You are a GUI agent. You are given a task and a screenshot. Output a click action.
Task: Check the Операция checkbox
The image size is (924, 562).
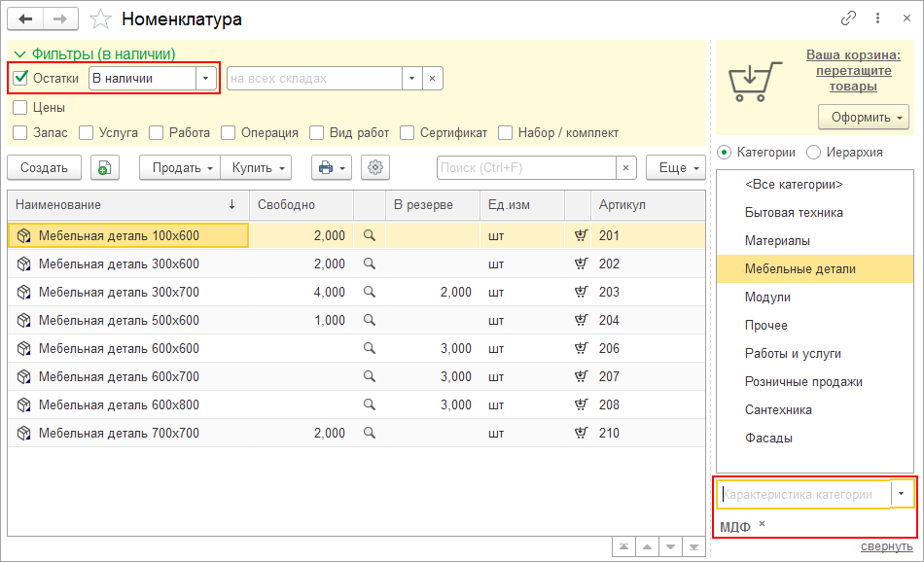(x=228, y=132)
